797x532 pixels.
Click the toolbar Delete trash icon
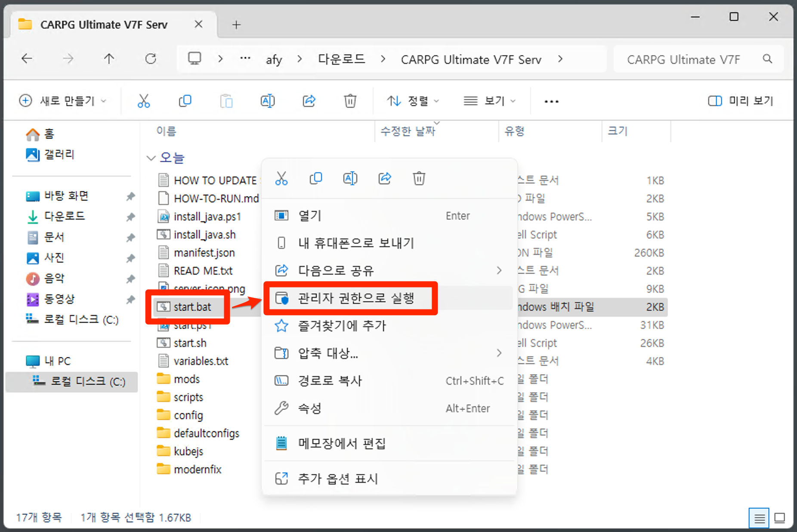(350, 101)
